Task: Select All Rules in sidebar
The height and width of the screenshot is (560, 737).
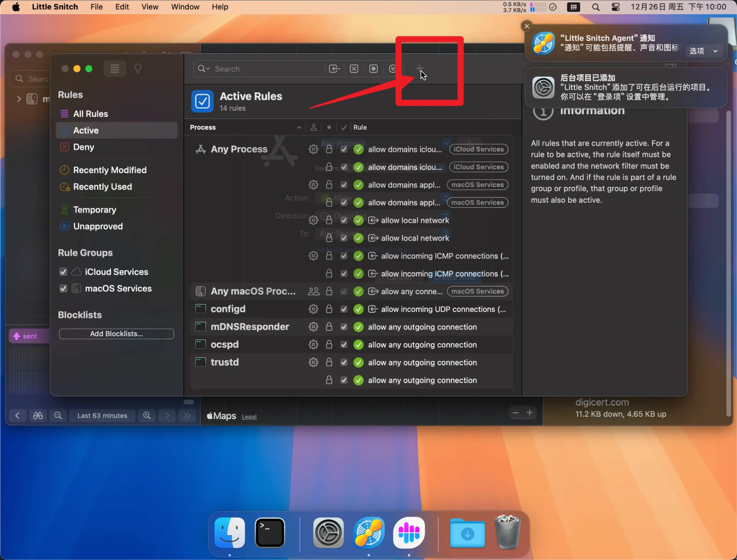Action: (x=116, y=114)
